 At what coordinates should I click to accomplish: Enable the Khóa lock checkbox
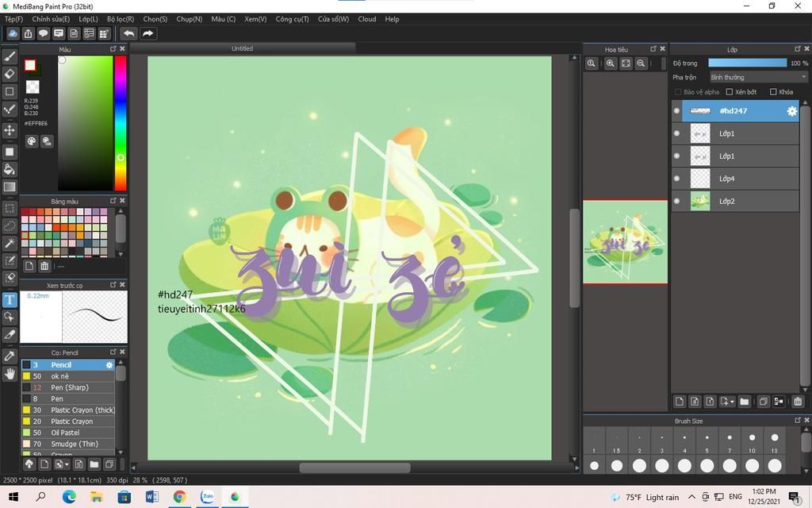pyautogui.click(x=773, y=92)
